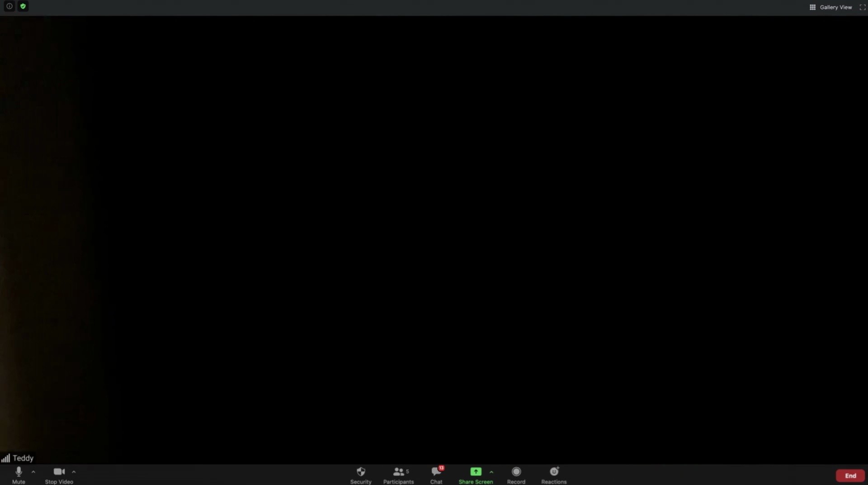The height and width of the screenshot is (485, 868).
Task: Open the meeting information icon
Action: pyautogui.click(x=9, y=6)
